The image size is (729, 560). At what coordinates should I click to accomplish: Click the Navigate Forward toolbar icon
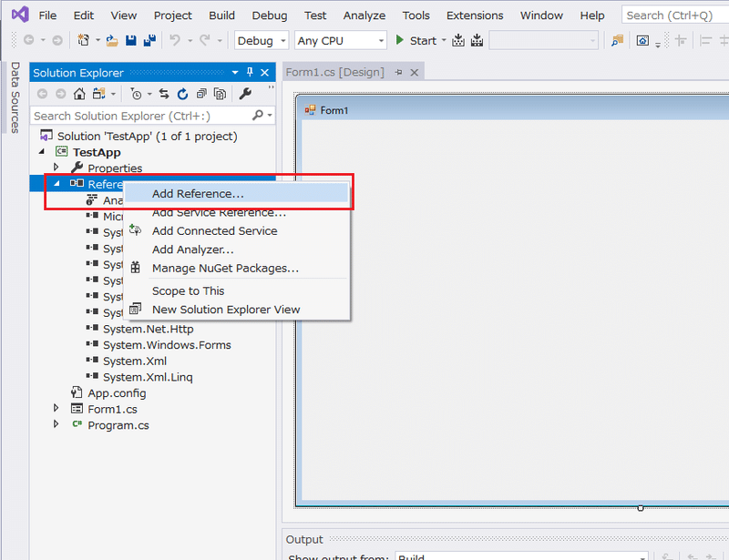(x=57, y=40)
